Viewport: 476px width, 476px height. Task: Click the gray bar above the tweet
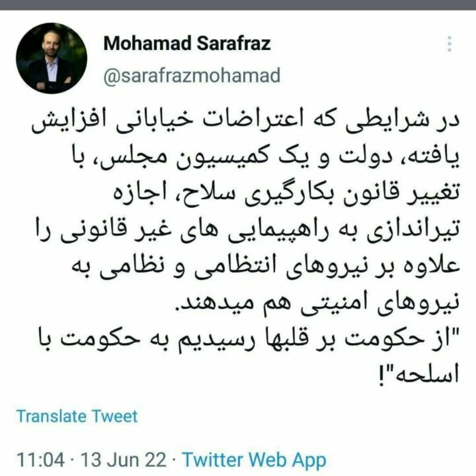click(238, 5)
